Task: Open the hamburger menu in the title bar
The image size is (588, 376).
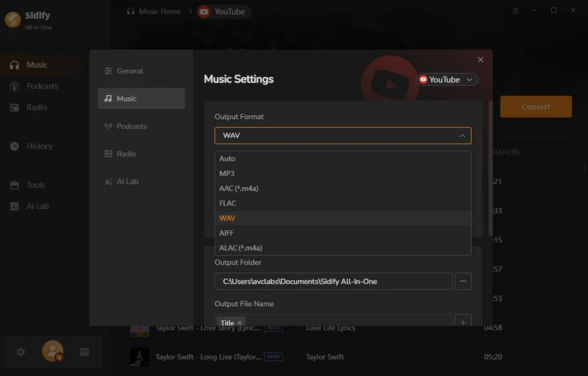Action: pos(516,11)
